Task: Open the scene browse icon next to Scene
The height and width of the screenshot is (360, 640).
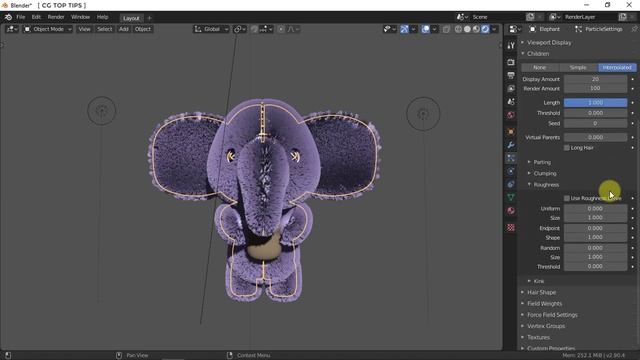Action: pos(462,17)
